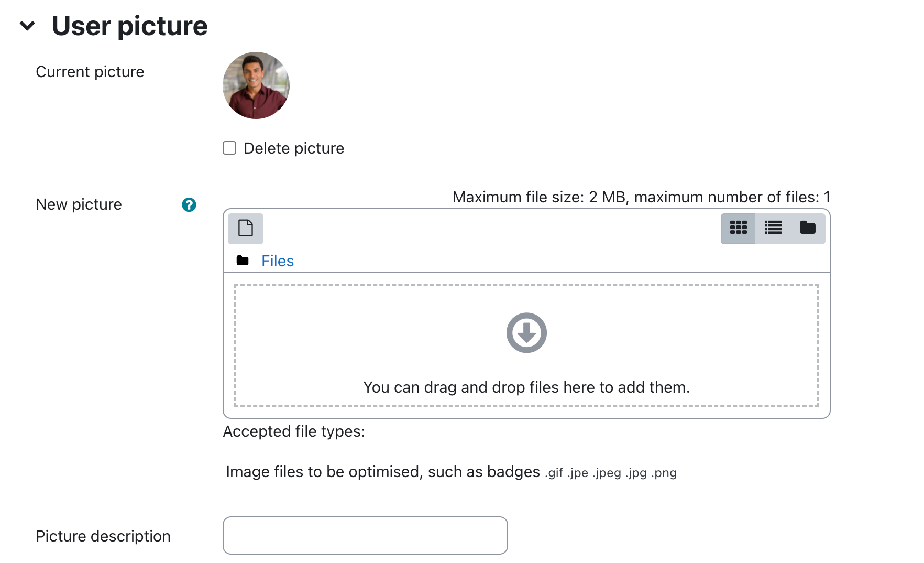Open the Files breadcrumb link

tap(278, 261)
